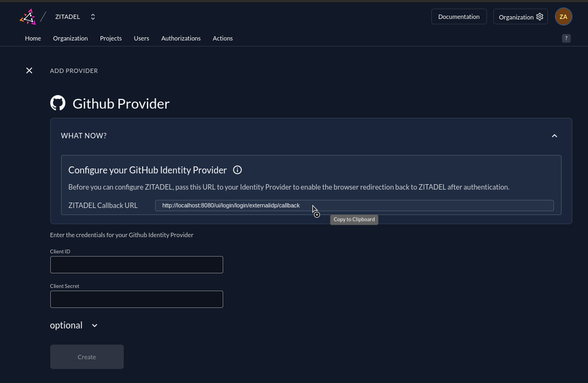Open the ZA user avatar menu
Image resolution: width=588 pixels, height=383 pixels.
pyautogui.click(x=563, y=17)
